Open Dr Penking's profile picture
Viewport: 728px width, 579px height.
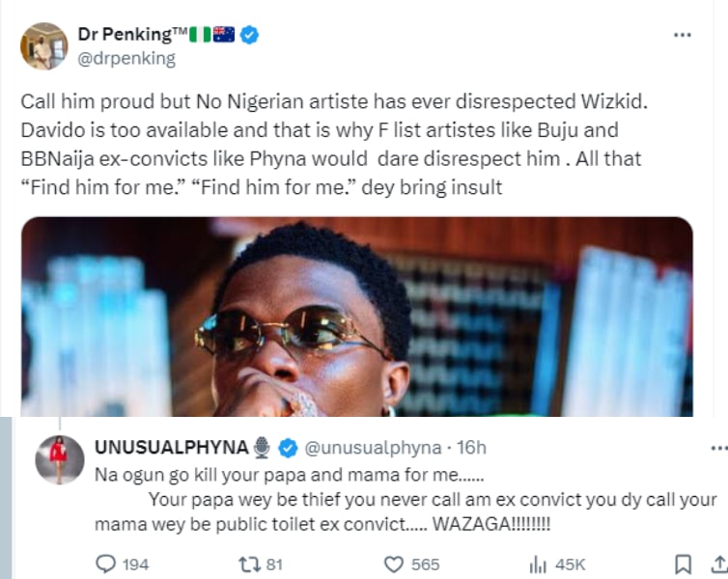click(x=43, y=45)
